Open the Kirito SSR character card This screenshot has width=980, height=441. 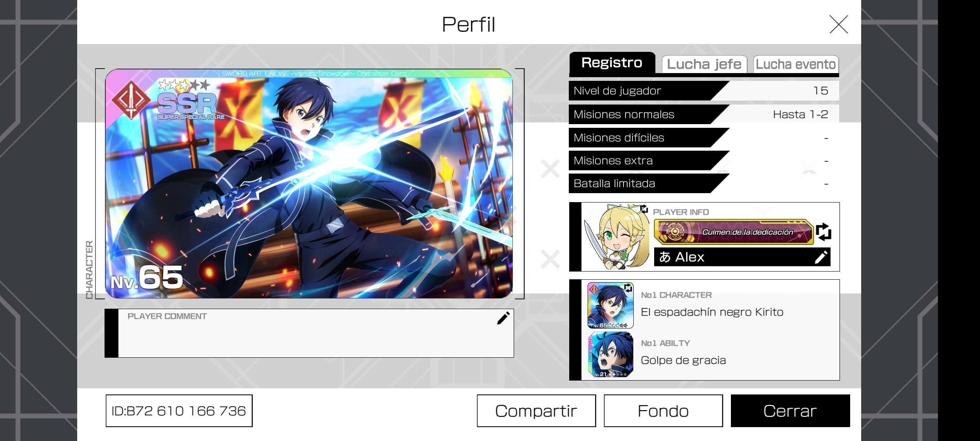point(309,184)
